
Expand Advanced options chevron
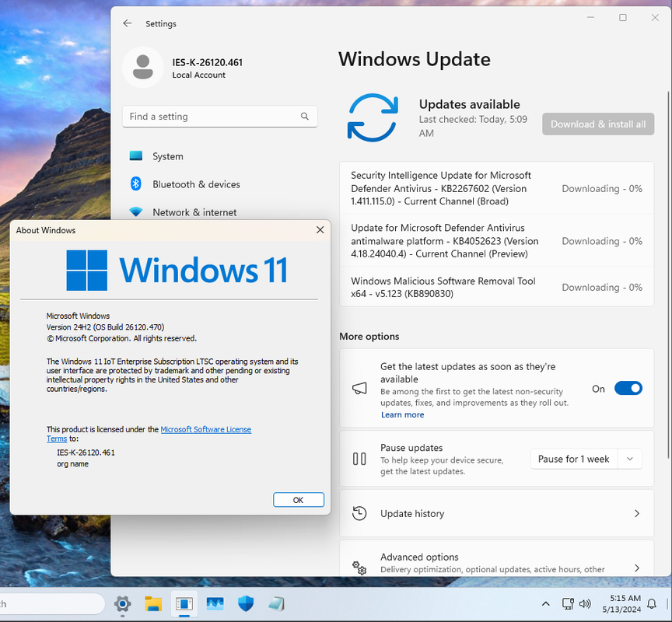tap(637, 568)
